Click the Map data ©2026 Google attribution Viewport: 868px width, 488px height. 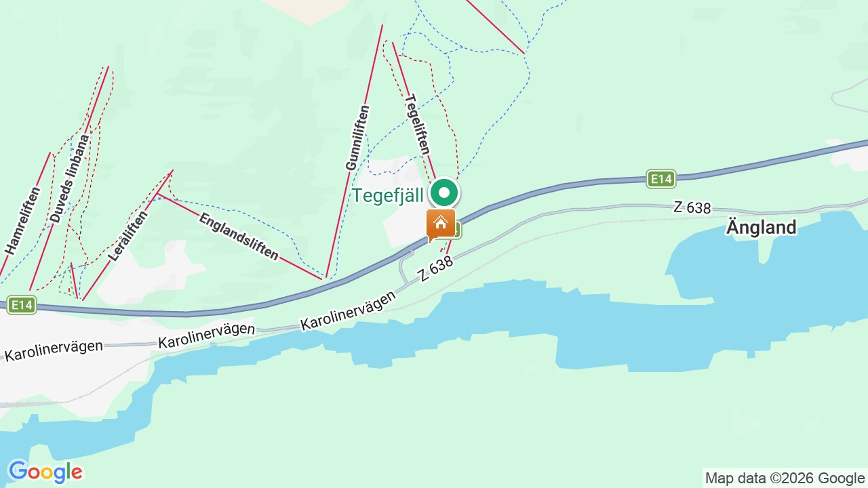(x=785, y=478)
